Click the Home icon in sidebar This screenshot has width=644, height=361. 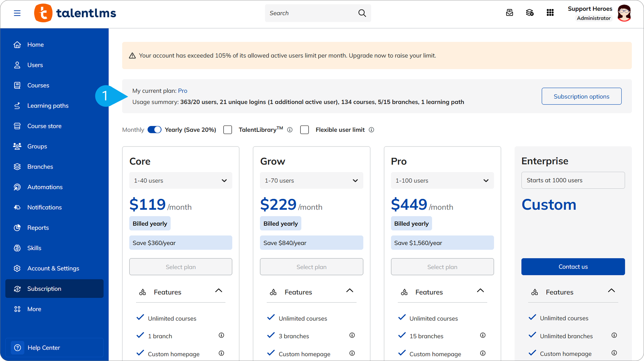[x=17, y=45]
